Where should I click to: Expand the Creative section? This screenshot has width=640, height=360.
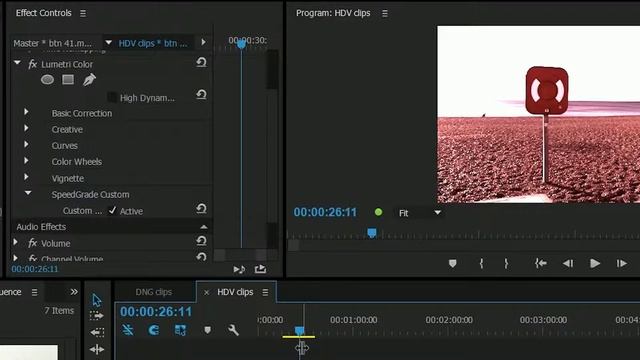26,128
